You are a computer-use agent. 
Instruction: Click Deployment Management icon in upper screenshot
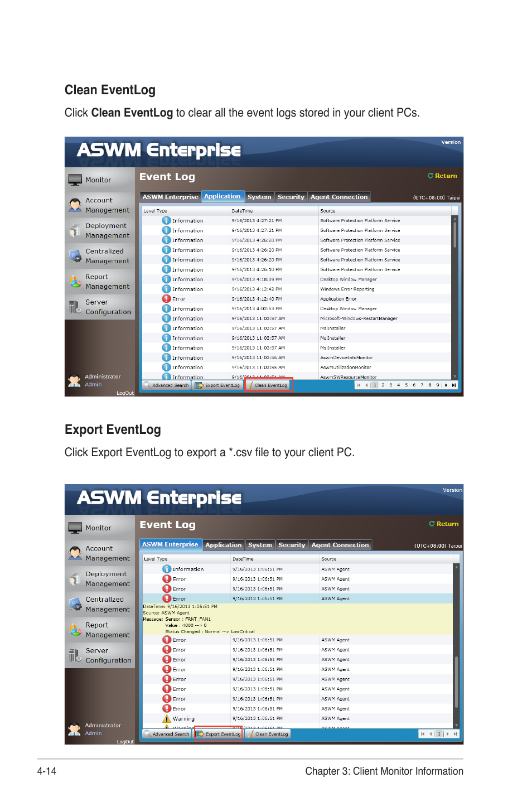(x=75, y=230)
